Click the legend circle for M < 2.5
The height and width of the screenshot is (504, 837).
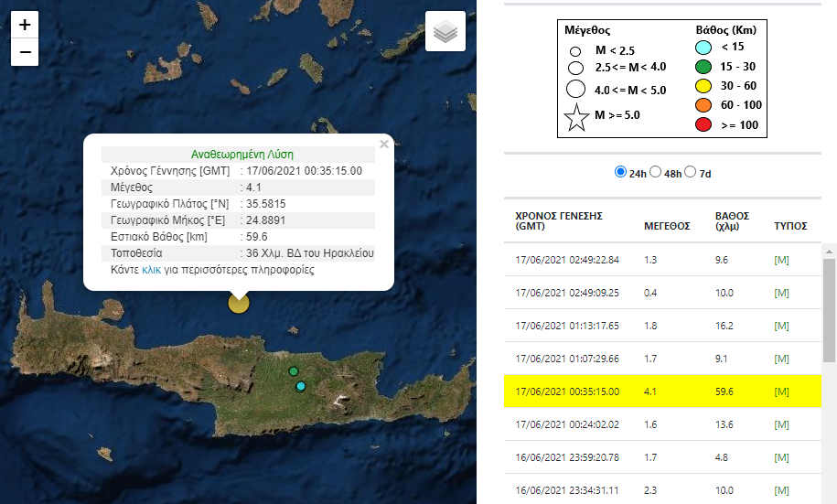[574, 52]
